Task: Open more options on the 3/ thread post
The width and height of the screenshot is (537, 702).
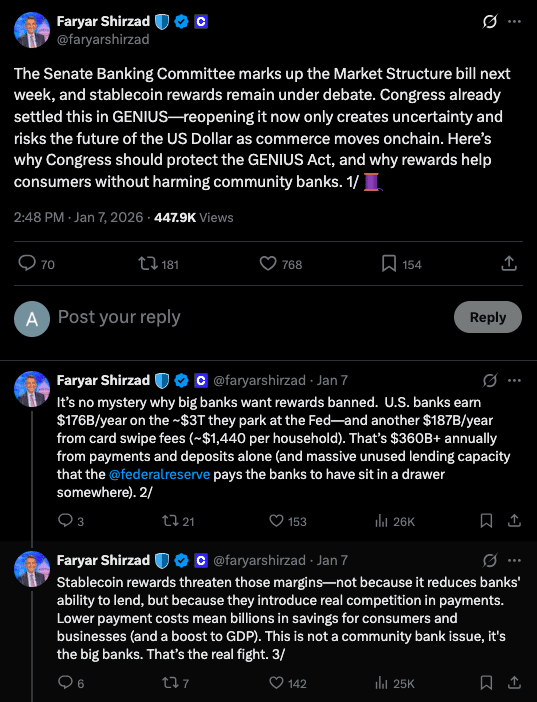Action: (514, 561)
